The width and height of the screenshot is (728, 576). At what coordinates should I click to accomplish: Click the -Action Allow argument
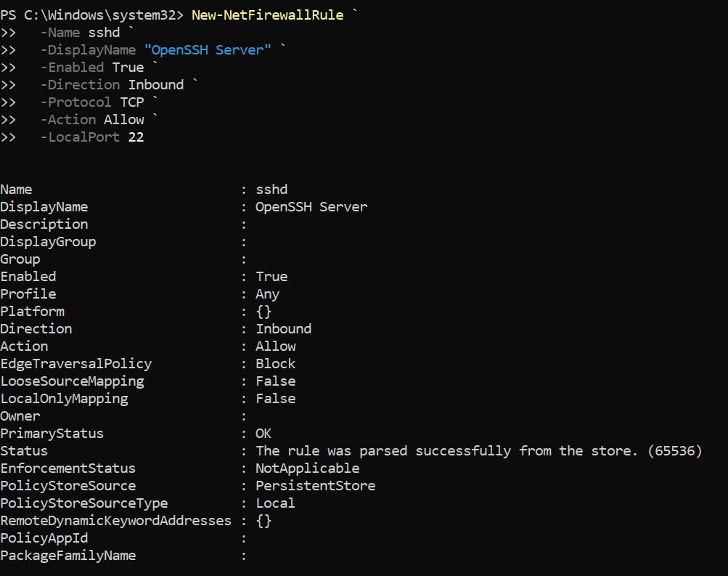124,119
